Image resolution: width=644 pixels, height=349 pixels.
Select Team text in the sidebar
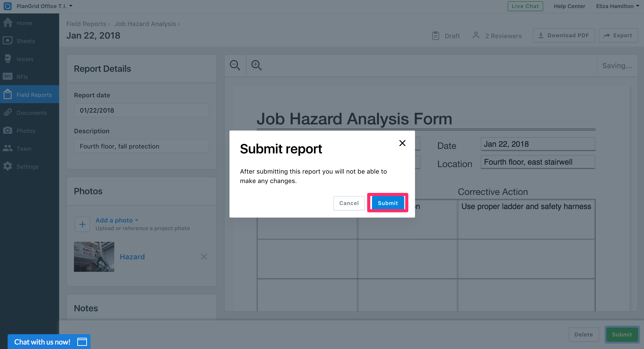tap(24, 149)
